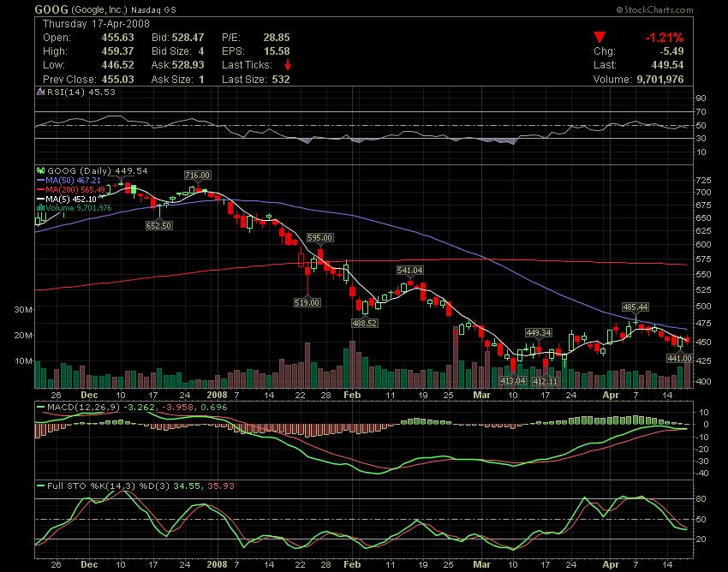
Task: Click the red MA(200) line swatch
Action: 41,189
